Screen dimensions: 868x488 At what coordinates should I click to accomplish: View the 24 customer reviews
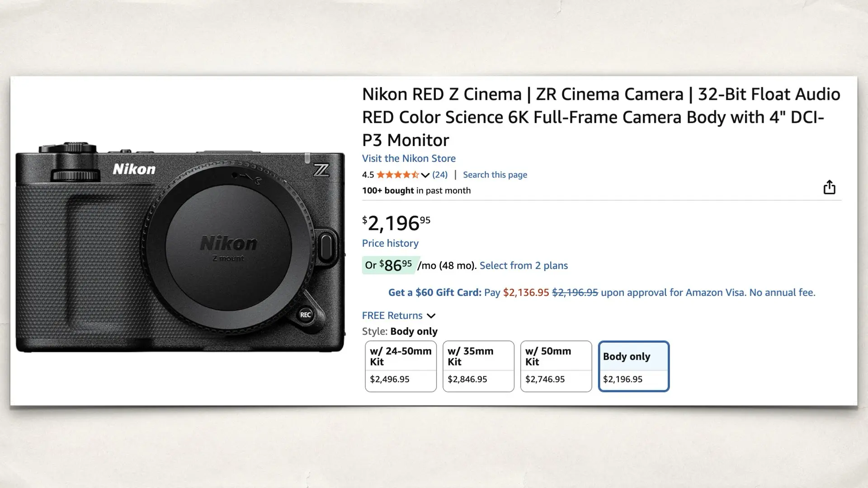[440, 174]
